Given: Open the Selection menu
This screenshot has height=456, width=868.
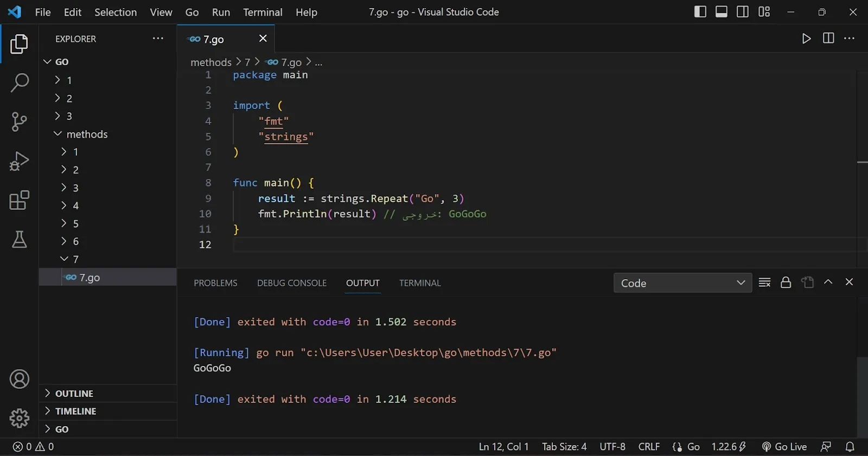Looking at the screenshot, I should tap(116, 12).
